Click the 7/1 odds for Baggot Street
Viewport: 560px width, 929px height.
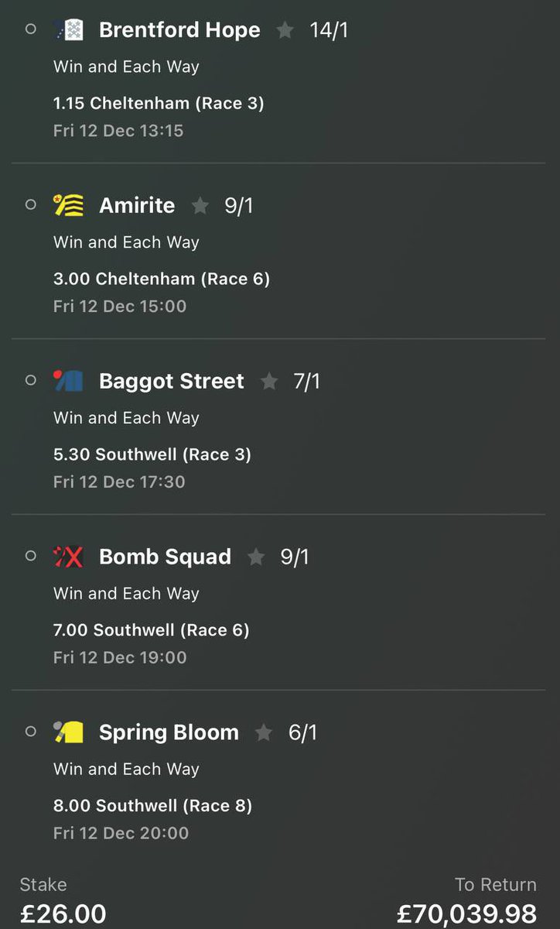[x=306, y=381]
